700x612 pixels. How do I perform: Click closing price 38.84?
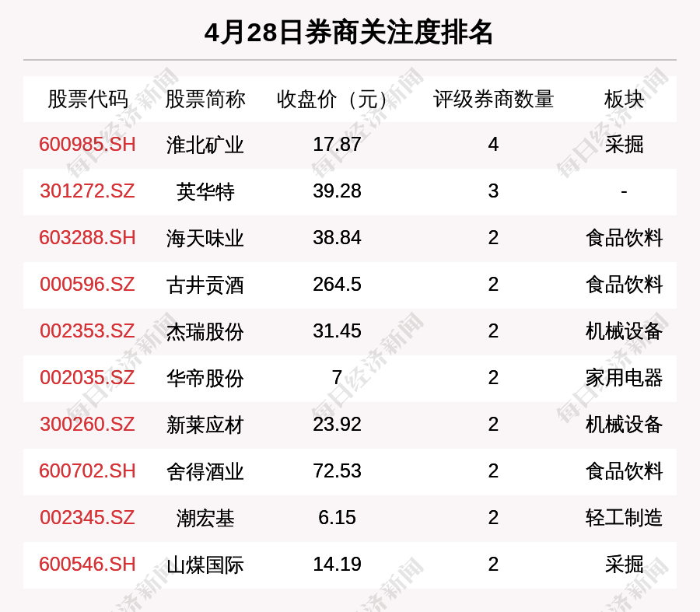[x=337, y=237]
